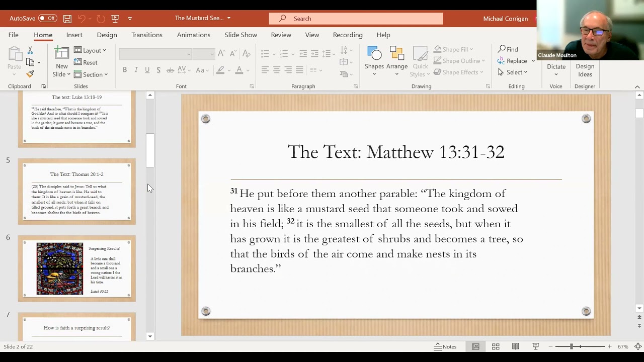Select the Format Painter brush
This screenshot has height=362, width=644.
tap(30, 74)
